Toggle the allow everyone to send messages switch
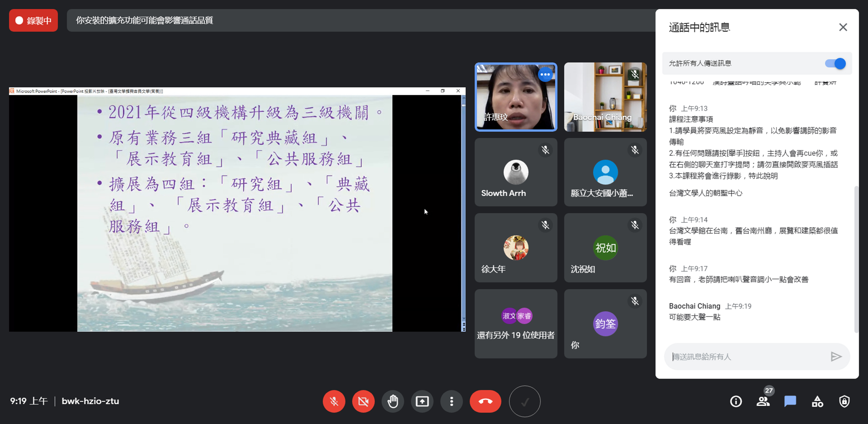Screen dimensions: 868x424 [x=835, y=63]
